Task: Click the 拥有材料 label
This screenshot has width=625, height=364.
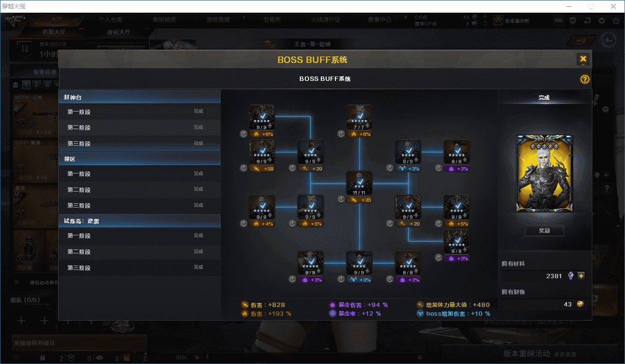Action: [x=513, y=264]
